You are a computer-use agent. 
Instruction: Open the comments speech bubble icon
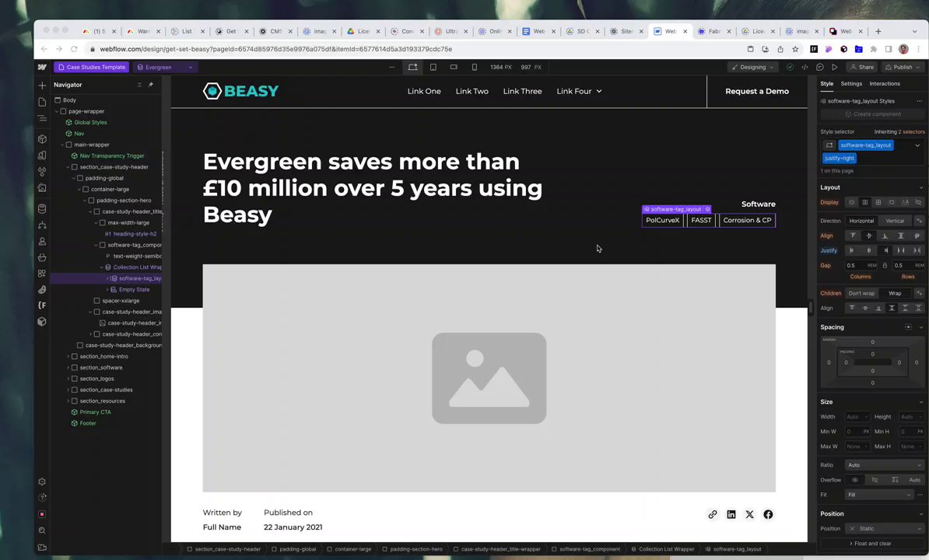point(820,68)
